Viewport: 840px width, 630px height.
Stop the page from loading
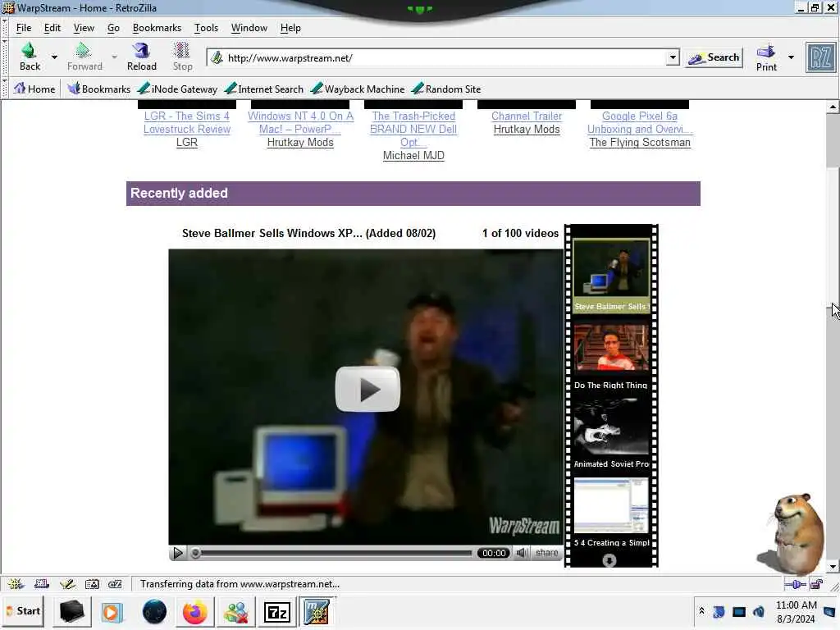tap(182, 57)
